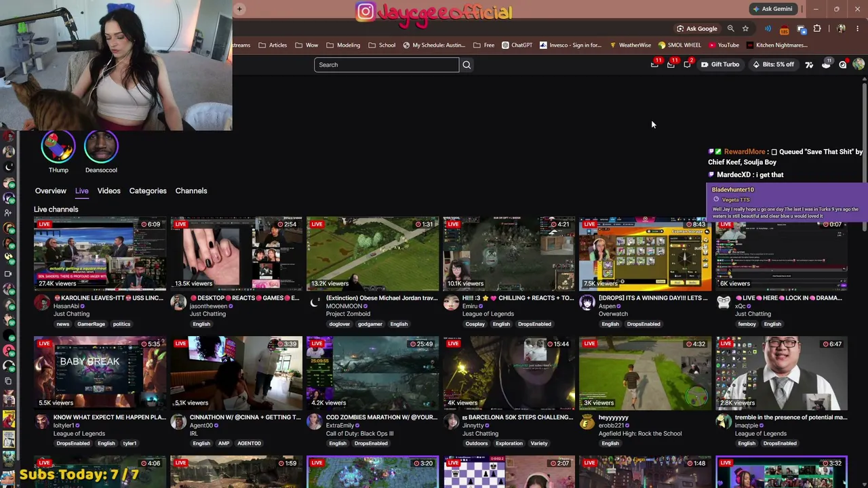This screenshot has width=868, height=488.
Task: Click the MOONMOON channel name
Action: [x=344, y=306]
